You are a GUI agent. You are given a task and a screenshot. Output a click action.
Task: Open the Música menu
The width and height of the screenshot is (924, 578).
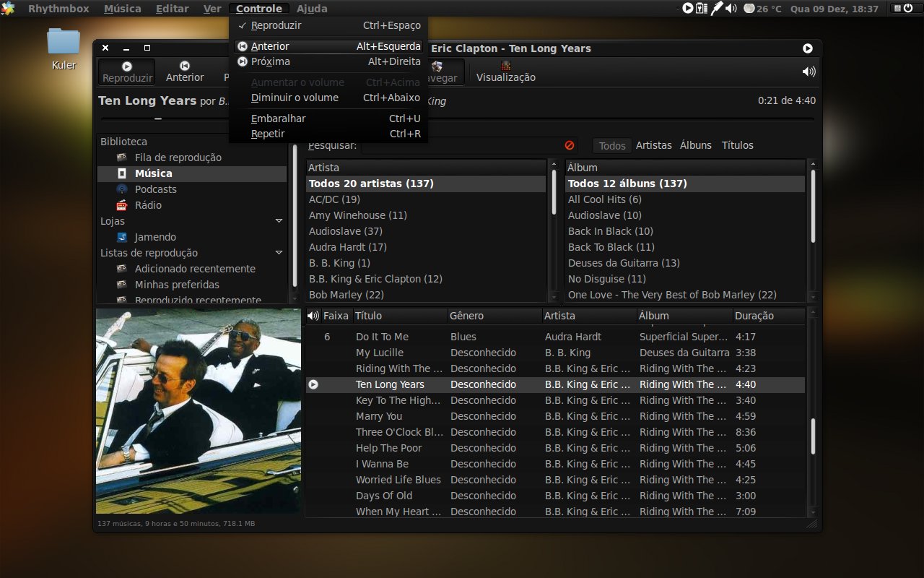coord(123,9)
